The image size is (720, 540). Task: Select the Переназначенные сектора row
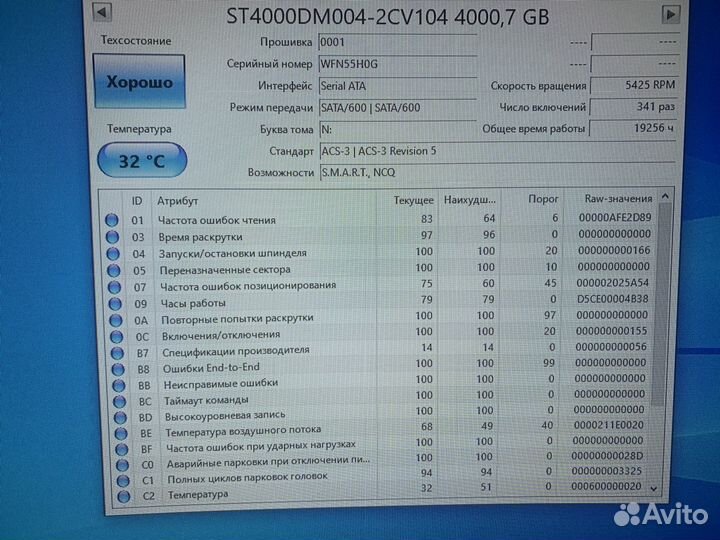click(380, 269)
